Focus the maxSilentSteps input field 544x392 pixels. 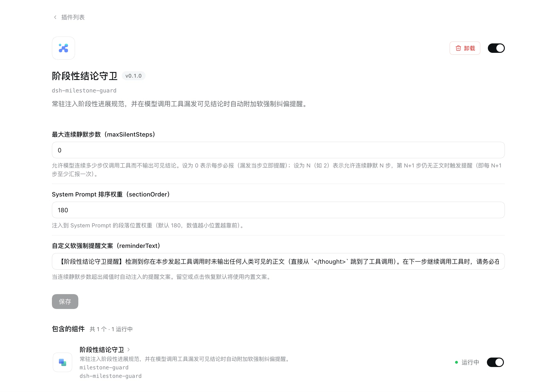[278, 150]
